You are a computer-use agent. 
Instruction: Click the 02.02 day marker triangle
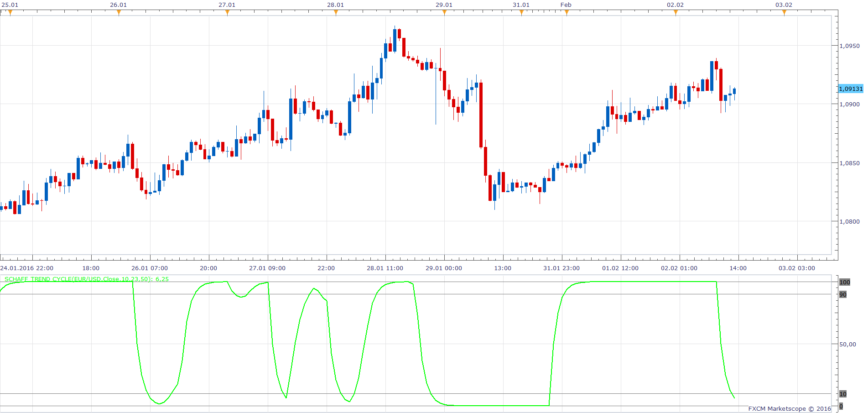tap(676, 13)
